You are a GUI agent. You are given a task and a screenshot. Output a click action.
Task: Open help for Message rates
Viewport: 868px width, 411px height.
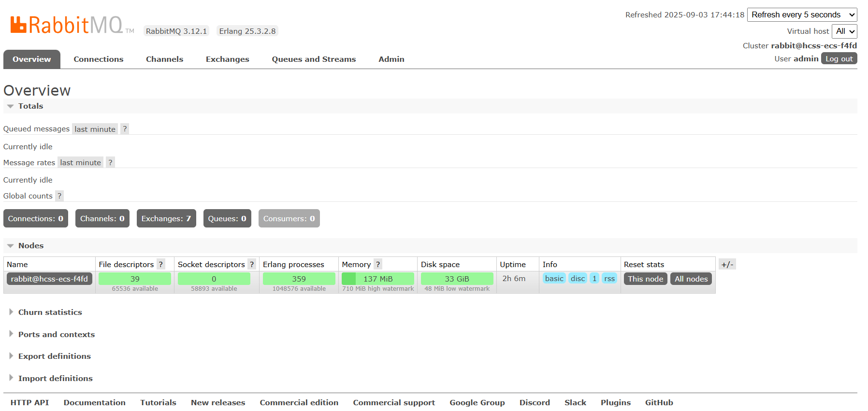point(110,162)
